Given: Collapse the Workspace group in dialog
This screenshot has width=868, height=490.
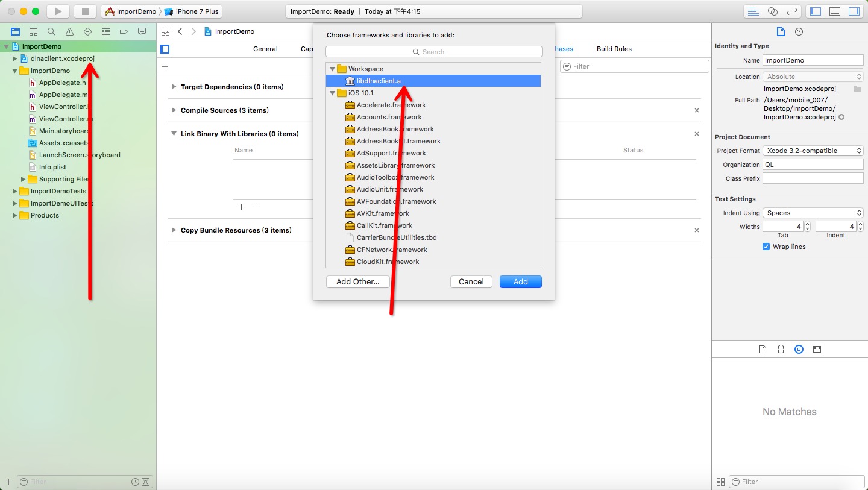Looking at the screenshot, I should (x=332, y=69).
